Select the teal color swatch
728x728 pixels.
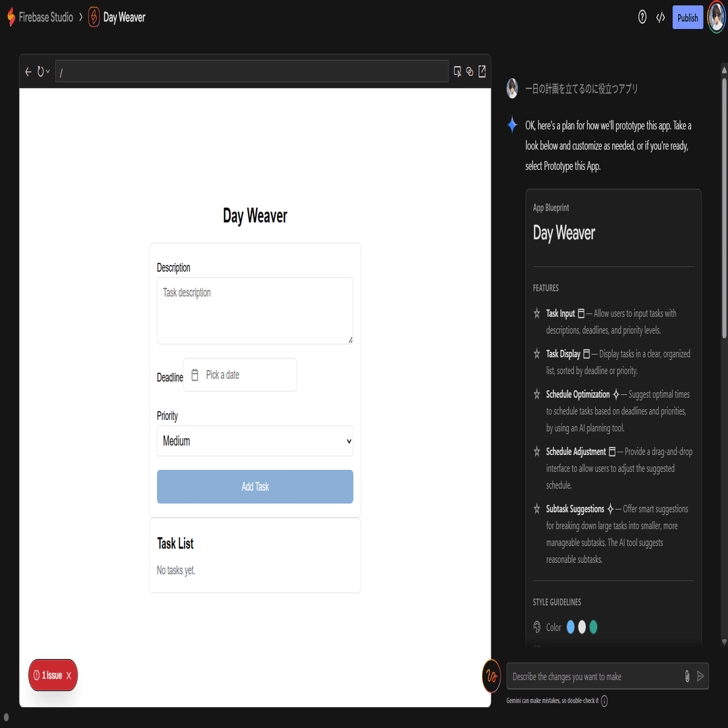pos(593,628)
